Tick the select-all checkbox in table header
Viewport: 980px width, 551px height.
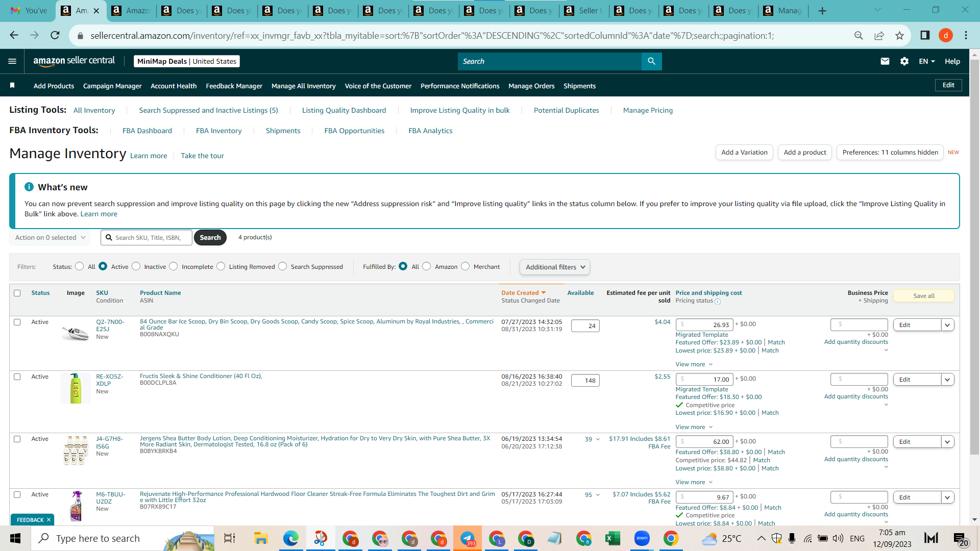coord(17,293)
